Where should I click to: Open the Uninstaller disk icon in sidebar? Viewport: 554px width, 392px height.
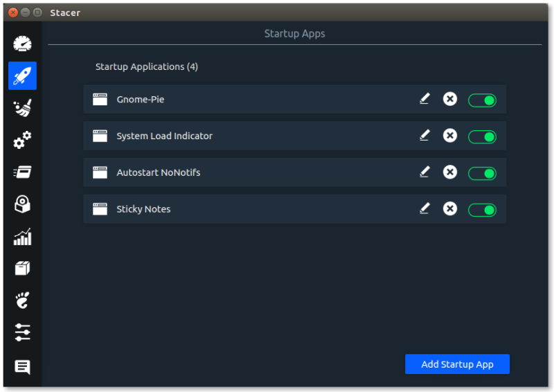pyautogui.click(x=22, y=205)
